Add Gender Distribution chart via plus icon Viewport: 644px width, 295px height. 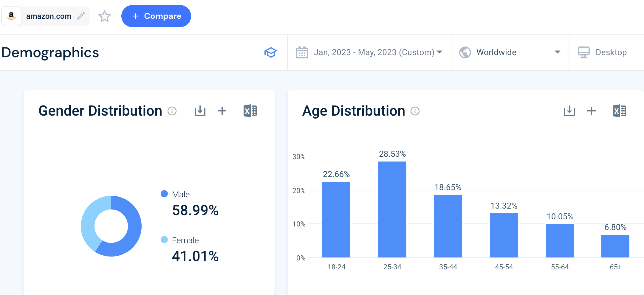222,111
